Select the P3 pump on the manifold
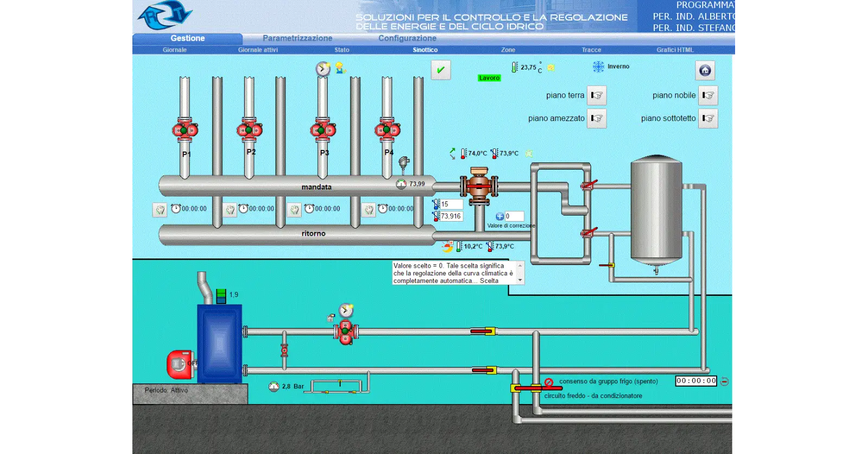 (x=323, y=130)
